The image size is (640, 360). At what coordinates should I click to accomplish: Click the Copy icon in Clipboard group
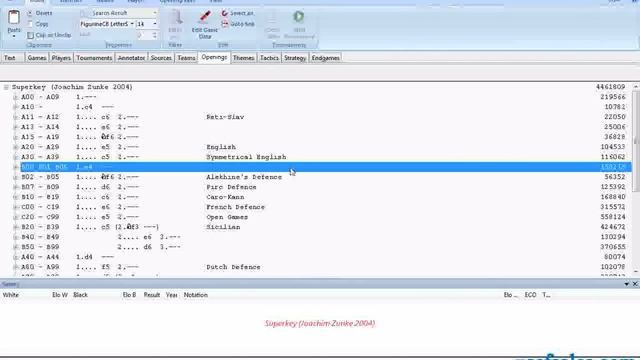tap(30, 24)
